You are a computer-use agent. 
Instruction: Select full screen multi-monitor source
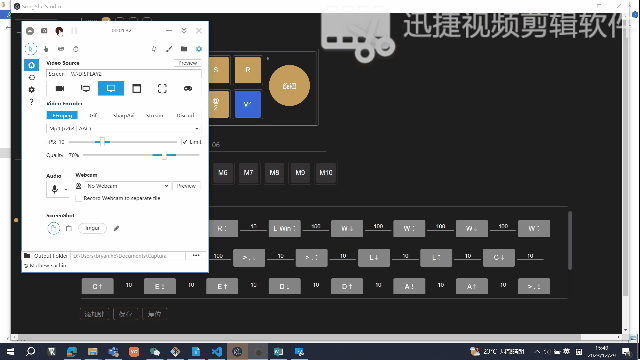[85, 88]
